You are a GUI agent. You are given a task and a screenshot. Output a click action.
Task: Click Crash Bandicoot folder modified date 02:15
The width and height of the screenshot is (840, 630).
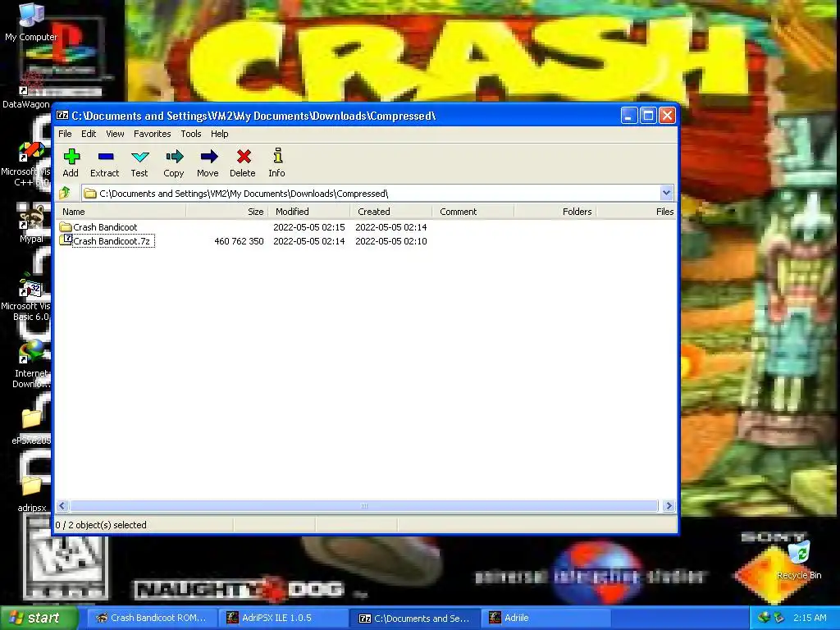point(308,227)
